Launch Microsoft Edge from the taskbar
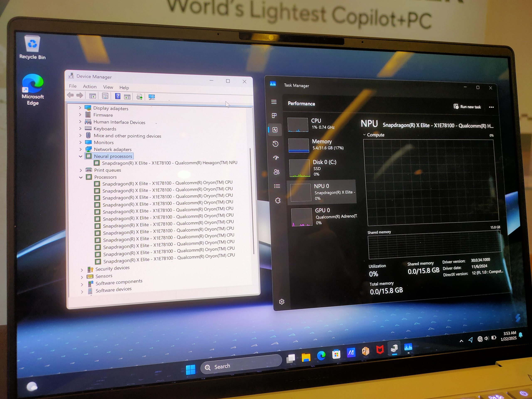 tap(321, 356)
